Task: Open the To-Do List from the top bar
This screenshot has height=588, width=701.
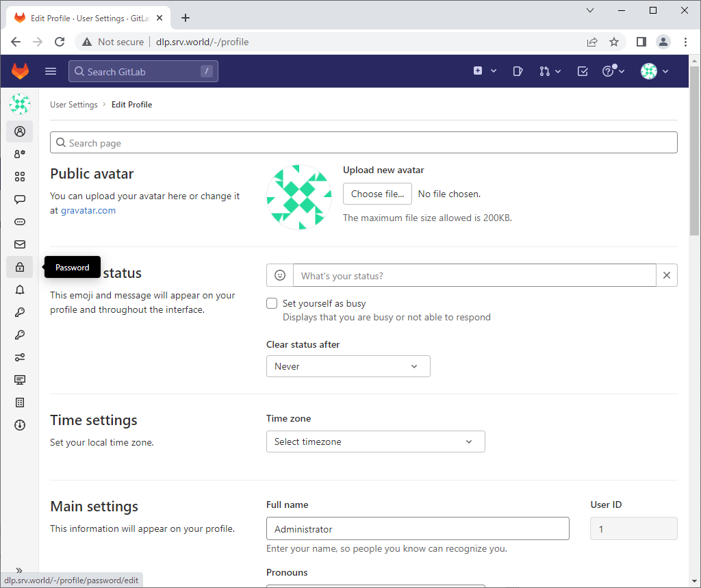Action: 583,71
